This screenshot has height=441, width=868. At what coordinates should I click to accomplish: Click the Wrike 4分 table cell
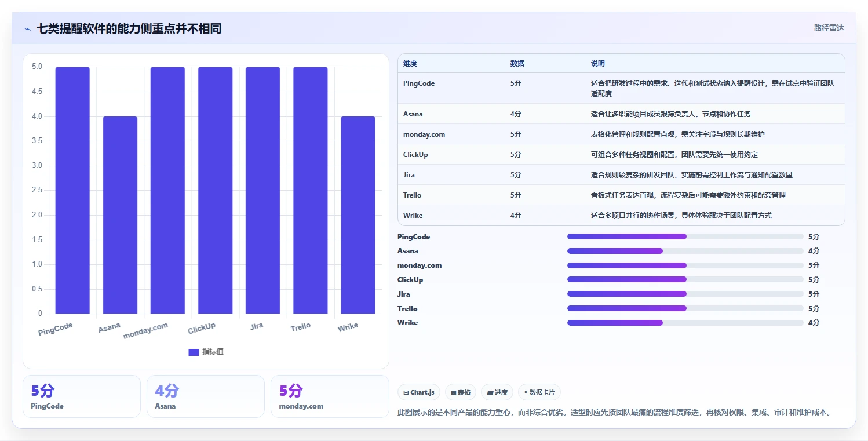tap(516, 216)
